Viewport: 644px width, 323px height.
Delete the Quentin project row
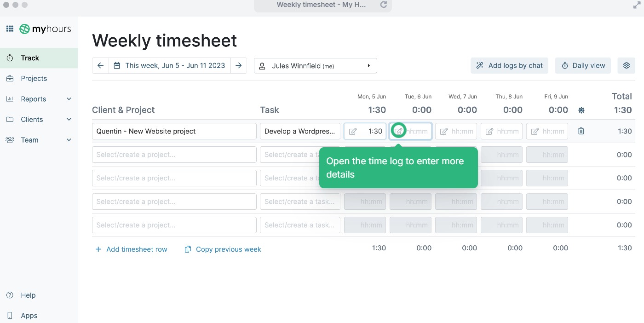581,131
